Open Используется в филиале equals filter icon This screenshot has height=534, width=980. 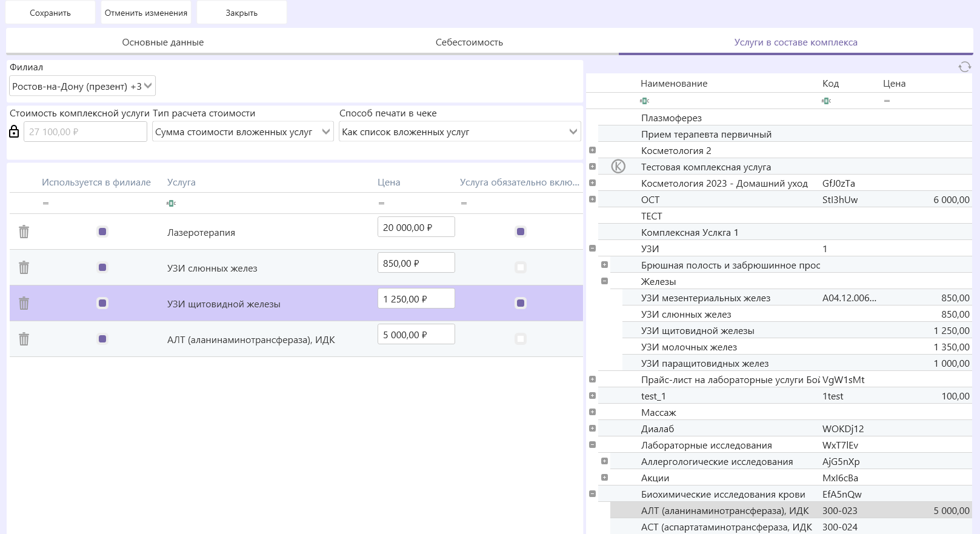45,203
